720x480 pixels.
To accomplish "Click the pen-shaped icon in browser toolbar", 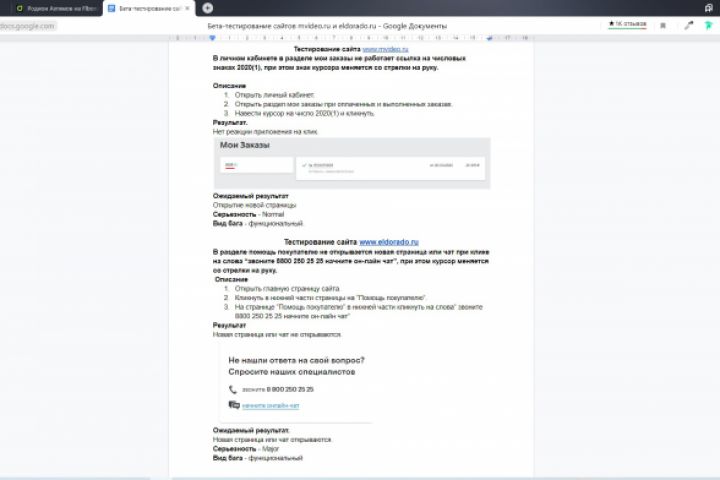I will [688, 26].
